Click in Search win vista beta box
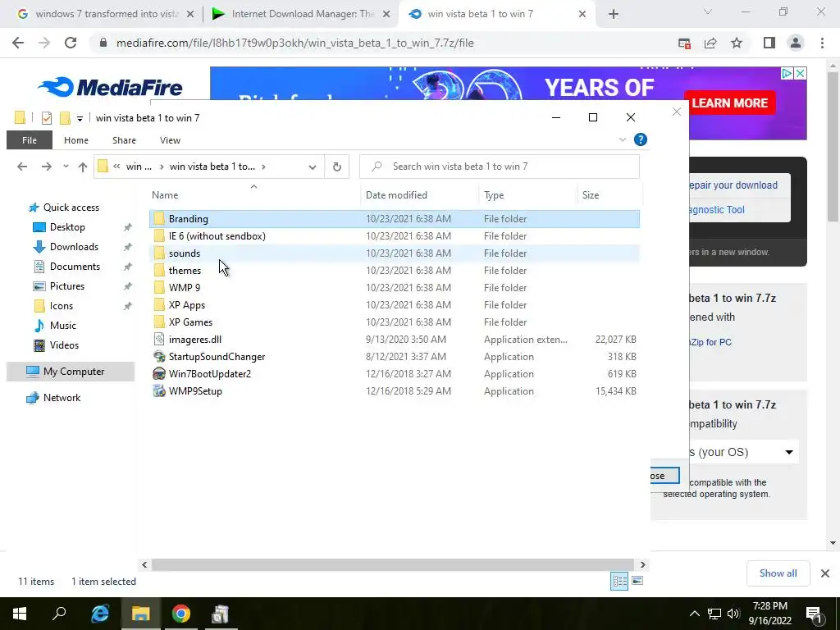The width and height of the screenshot is (840, 630). coord(500,167)
